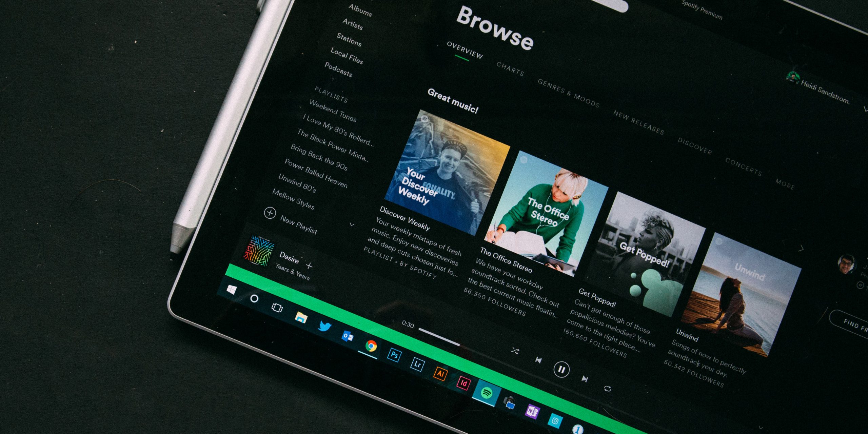This screenshot has width=868, height=434.
Task: Open Your Discover Weekly cover image
Action: tap(447, 172)
